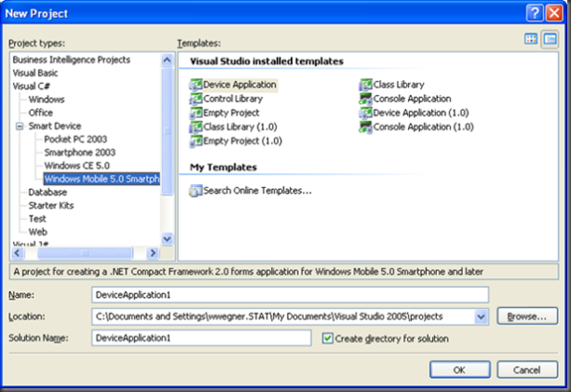Toggle Create directory for solution checkbox

click(327, 339)
